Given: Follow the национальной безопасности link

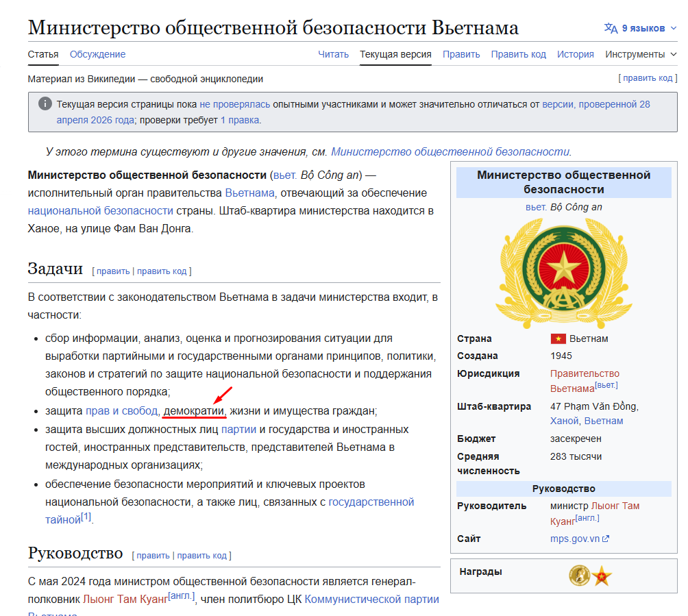Looking at the screenshot, I should tap(101, 211).
